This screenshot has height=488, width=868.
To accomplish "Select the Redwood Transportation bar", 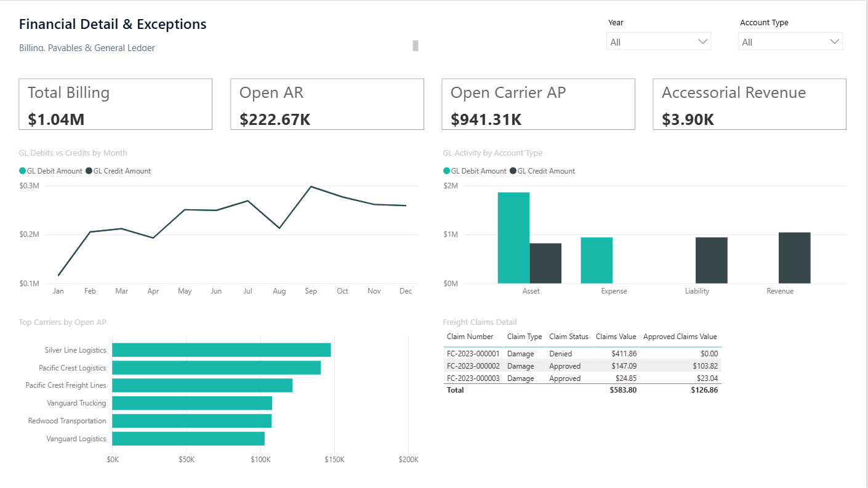I will tap(191, 421).
